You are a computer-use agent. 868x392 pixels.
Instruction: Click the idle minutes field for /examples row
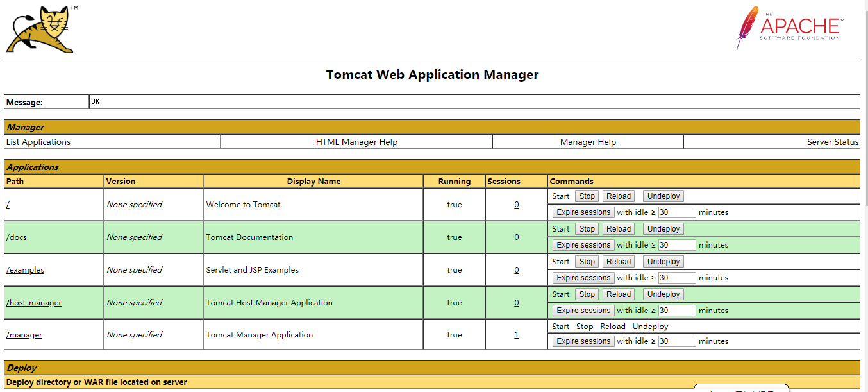point(677,277)
